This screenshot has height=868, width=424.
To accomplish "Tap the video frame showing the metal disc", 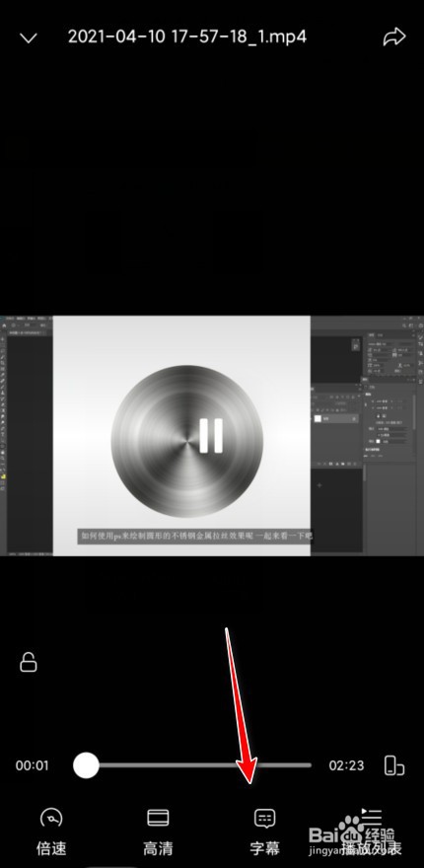I will pos(212,436).
